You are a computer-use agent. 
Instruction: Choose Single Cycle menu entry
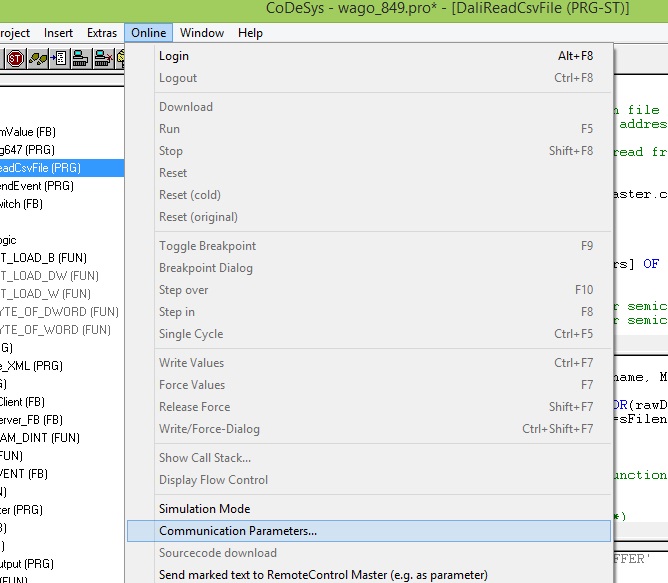click(369, 334)
